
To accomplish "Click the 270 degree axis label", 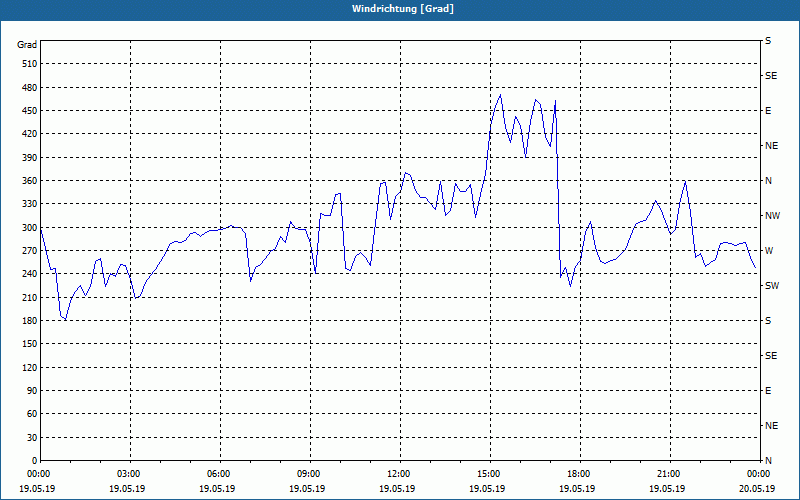I will (x=30, y=251).
